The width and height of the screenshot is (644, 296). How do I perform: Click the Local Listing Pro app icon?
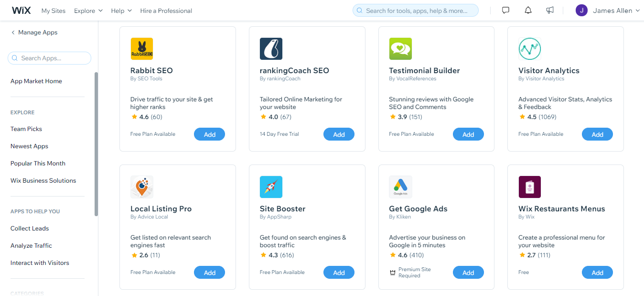click(x=142, y=187)
